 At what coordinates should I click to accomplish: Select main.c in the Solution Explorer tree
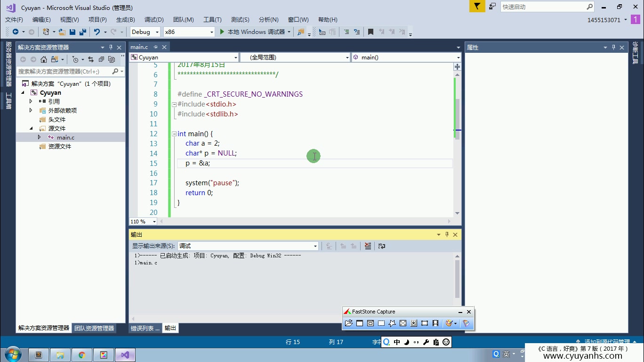65,137
